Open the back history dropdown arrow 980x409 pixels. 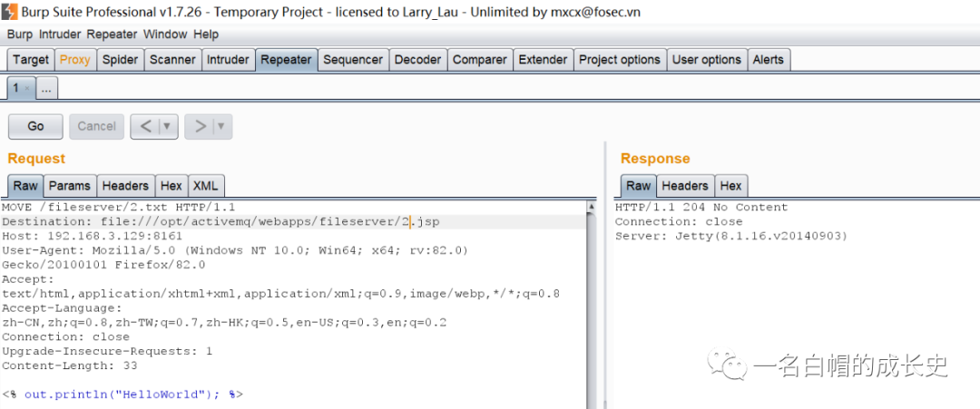(167, 126)
